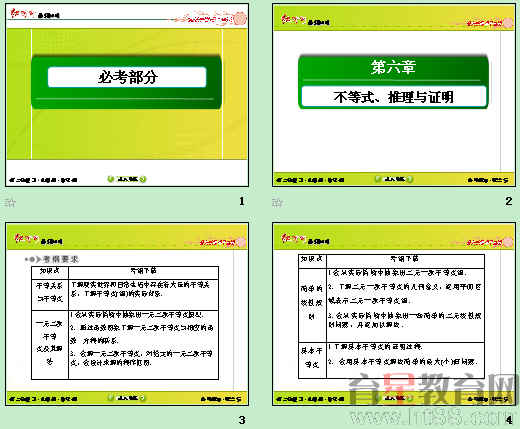
Task: Click slide 2's green back-arrow navigation icon
Action: coord(378,179)
